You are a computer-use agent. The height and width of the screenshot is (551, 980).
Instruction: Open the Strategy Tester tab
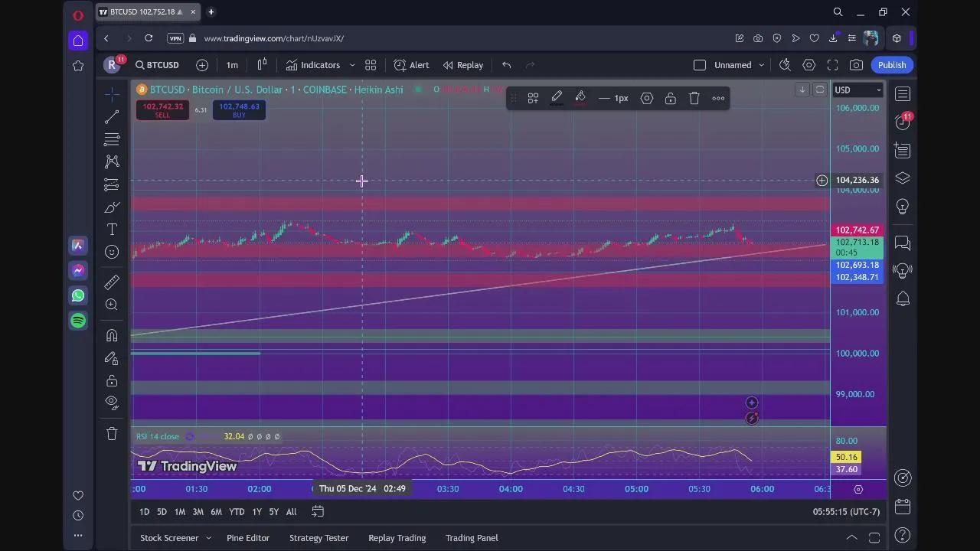click(318, 538)
